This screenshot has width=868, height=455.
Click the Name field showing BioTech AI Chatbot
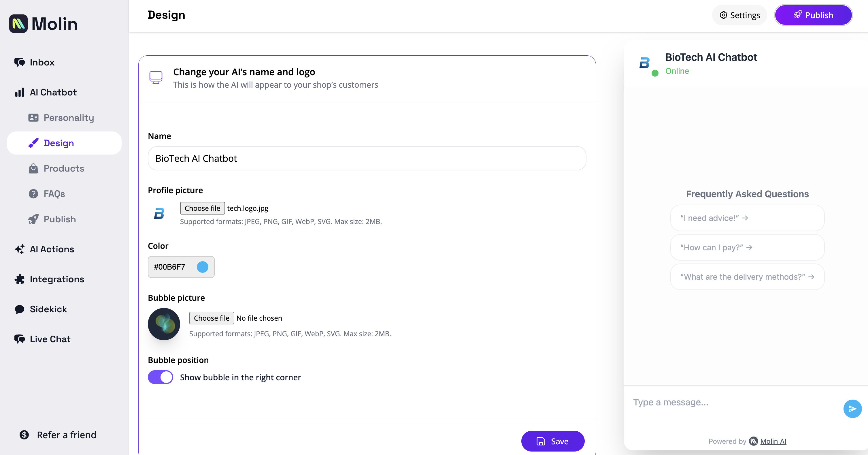[x=367, y=158]
